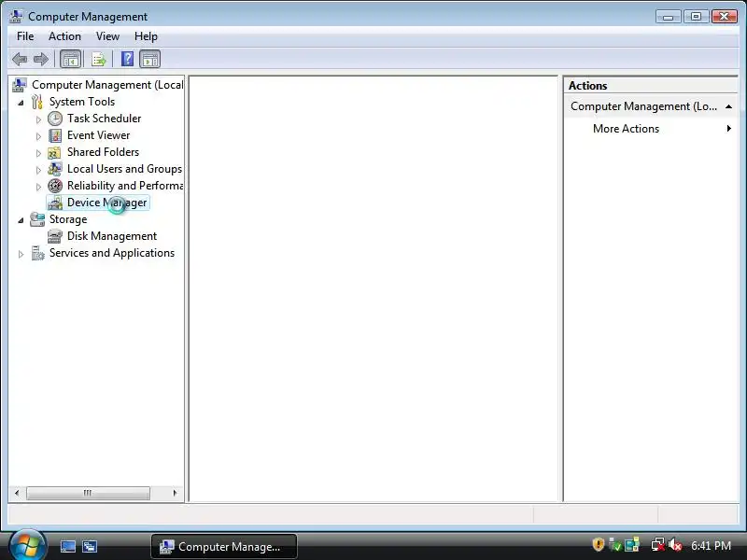747x560 pixels.
Task: Open the More Actions submenu
Action: (x=650, y=129)
